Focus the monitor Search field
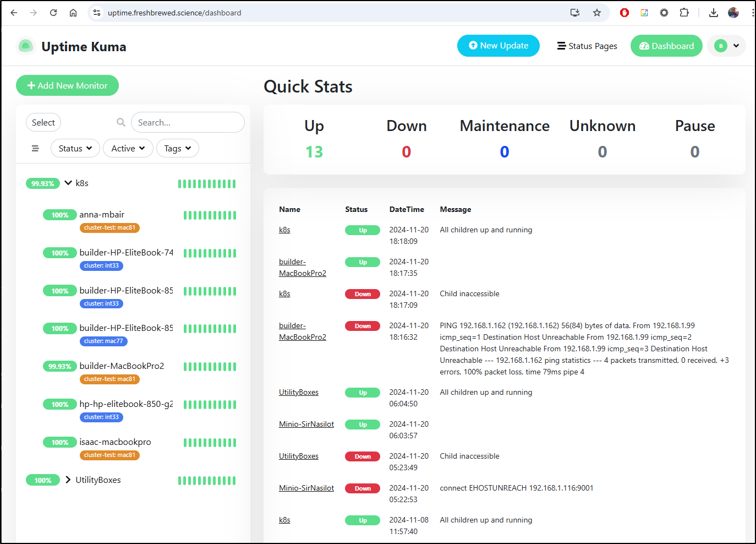This screenshot has width=756, height=544. click(x=188, y=122)
